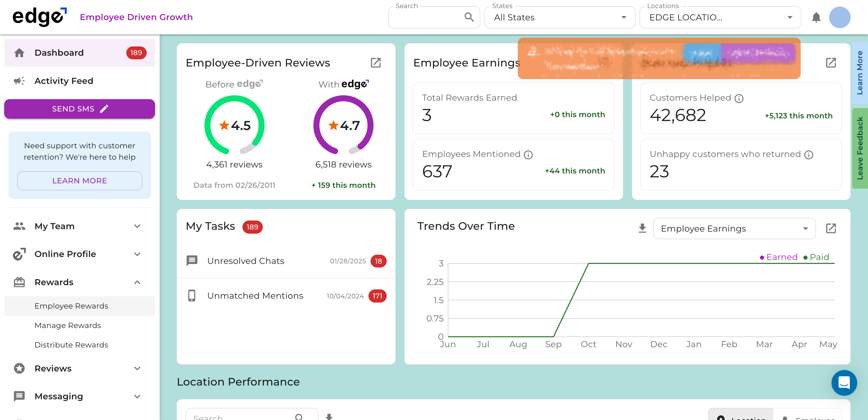
Task: Open Employee Earnings trends dropdown
Action: (x=734, y=228)
